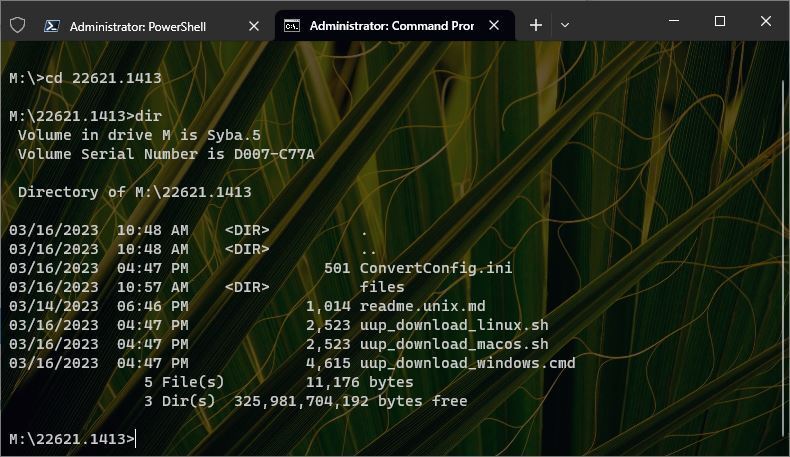Close the Administrator: PowerShell tab
The width and height of the screenshot is (790, 457).
point(254,26)
